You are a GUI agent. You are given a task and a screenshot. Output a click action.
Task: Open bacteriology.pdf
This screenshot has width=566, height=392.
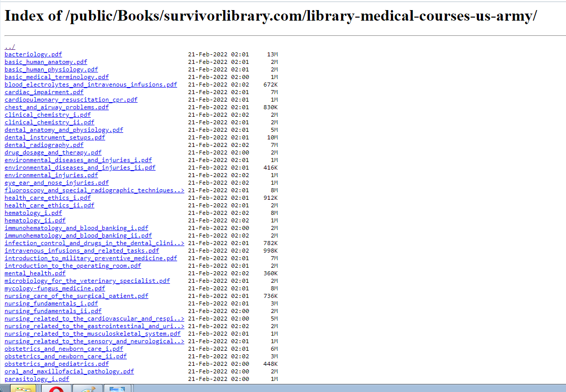click(33, 54)
